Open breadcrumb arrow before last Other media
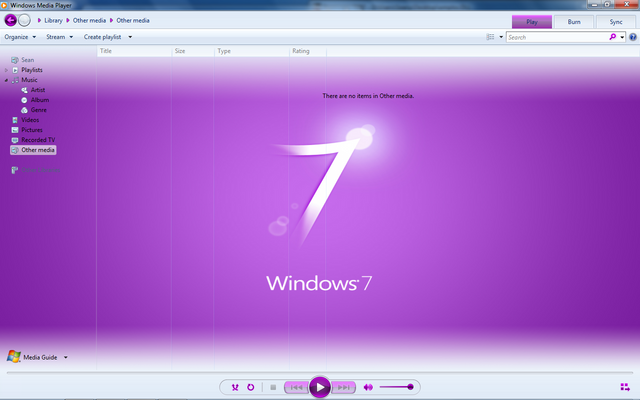640x400 pixels. [x=111, y=20]
